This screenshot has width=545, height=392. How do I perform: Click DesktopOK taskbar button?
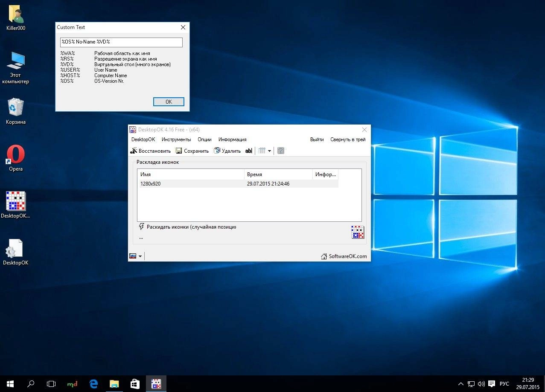point(156,384)
